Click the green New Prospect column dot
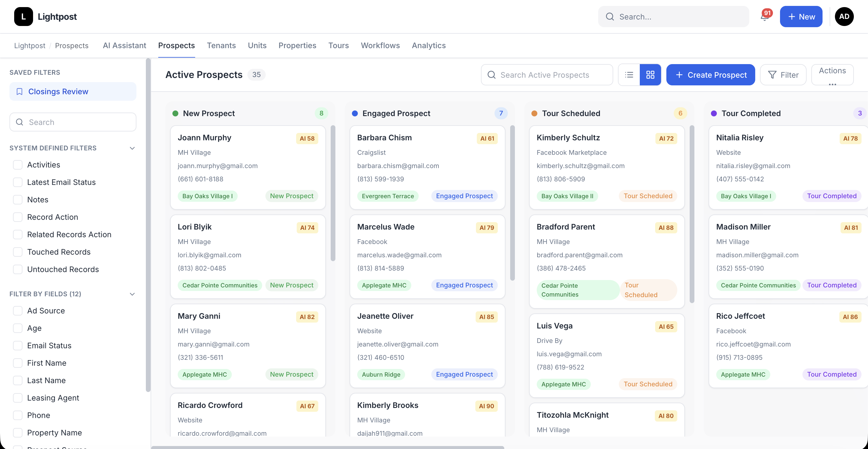The height and width of the screenshot is (449, 868). point(175,114)
